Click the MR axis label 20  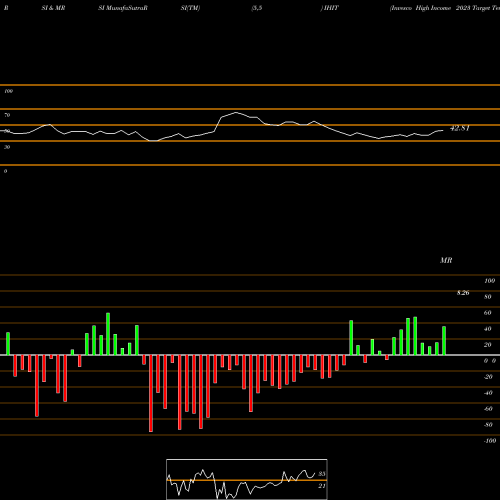click(x=488, y=345)
